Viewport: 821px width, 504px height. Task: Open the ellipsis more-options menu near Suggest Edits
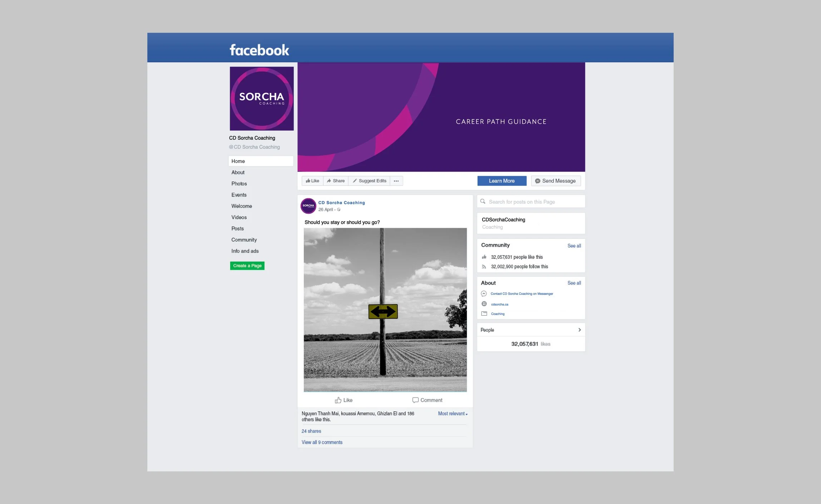coord(396,181)
